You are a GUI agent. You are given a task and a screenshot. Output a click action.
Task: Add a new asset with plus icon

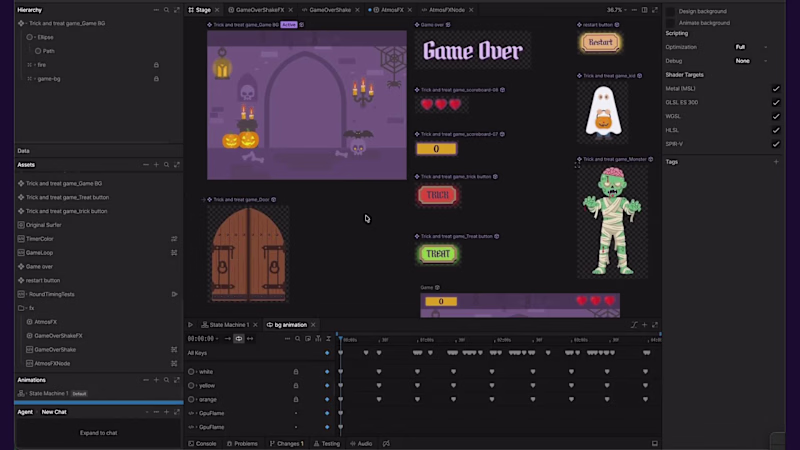coord(156,165)
